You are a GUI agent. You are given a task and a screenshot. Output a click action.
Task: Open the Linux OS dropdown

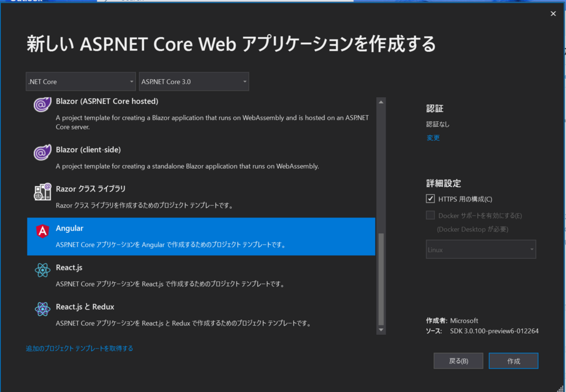pos(481,250)
